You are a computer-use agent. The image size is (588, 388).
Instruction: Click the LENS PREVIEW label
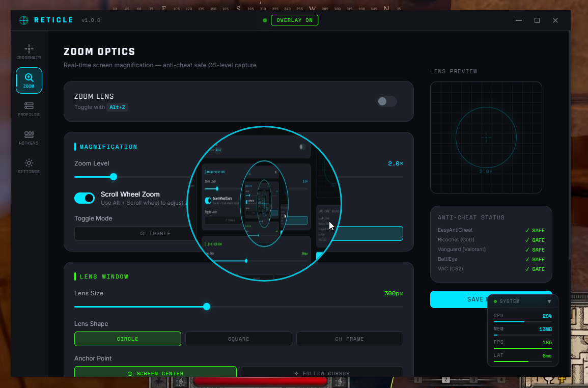454,71
